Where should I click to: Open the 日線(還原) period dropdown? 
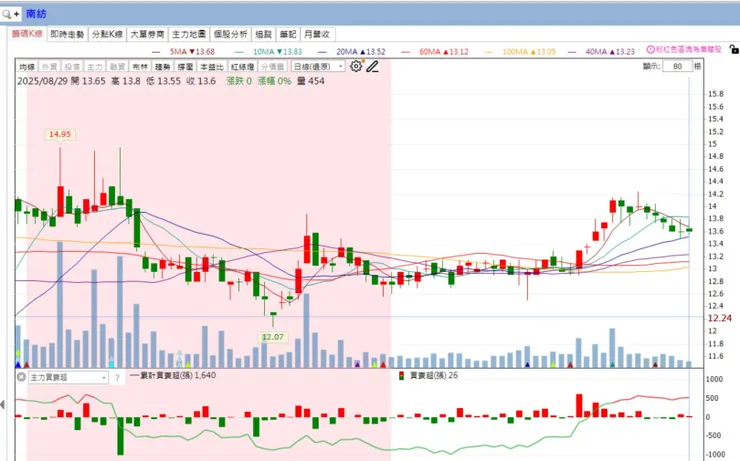(318, 67)
